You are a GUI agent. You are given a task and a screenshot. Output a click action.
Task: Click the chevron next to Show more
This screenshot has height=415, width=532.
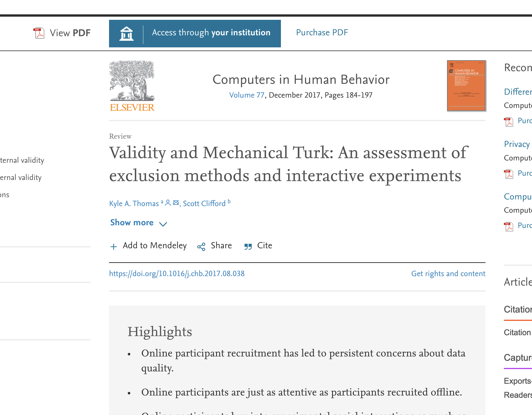(x=163, y=224)
